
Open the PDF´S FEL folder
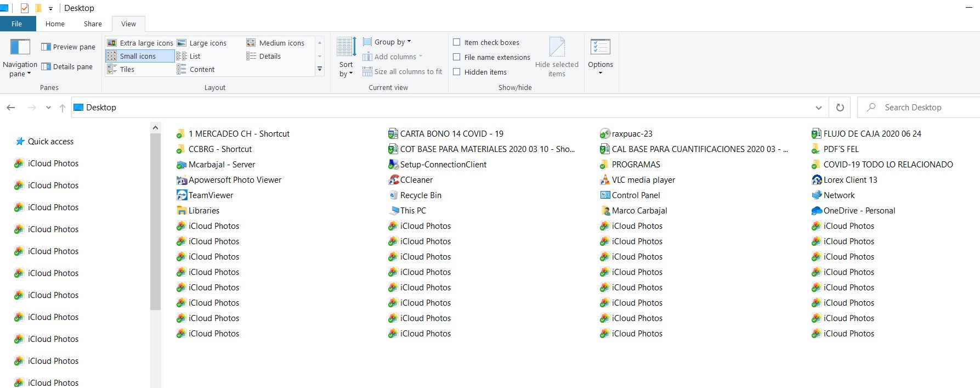tap(835, 149)
